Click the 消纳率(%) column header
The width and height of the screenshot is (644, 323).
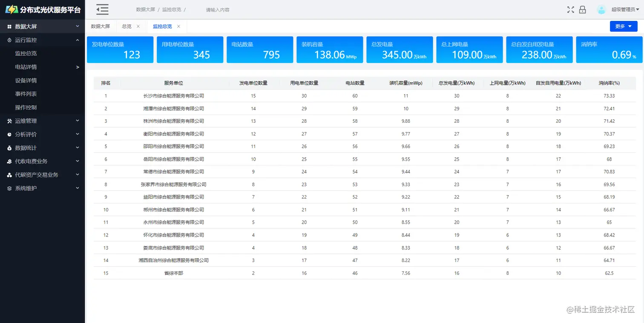coord(609,83)
